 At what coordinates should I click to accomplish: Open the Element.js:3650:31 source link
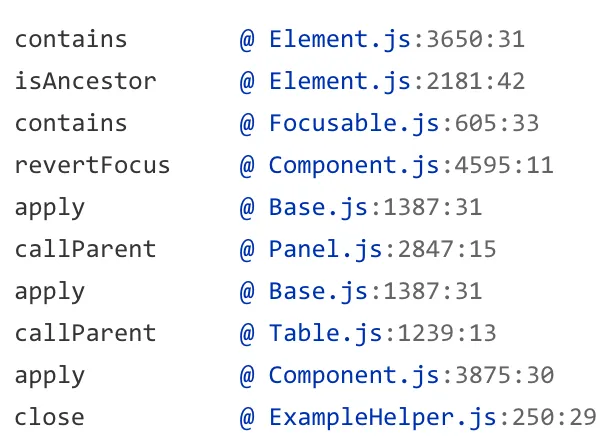click(x=396, y=40)
